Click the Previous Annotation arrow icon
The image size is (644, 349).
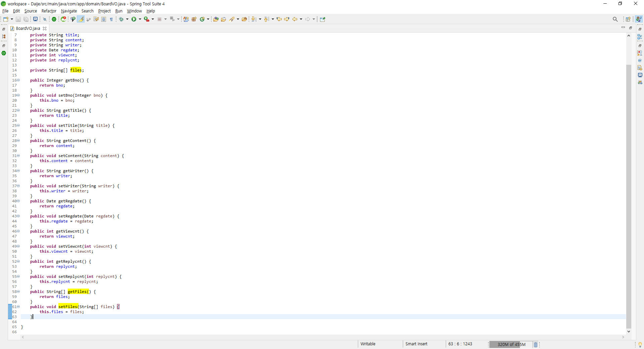click(267, 19)
